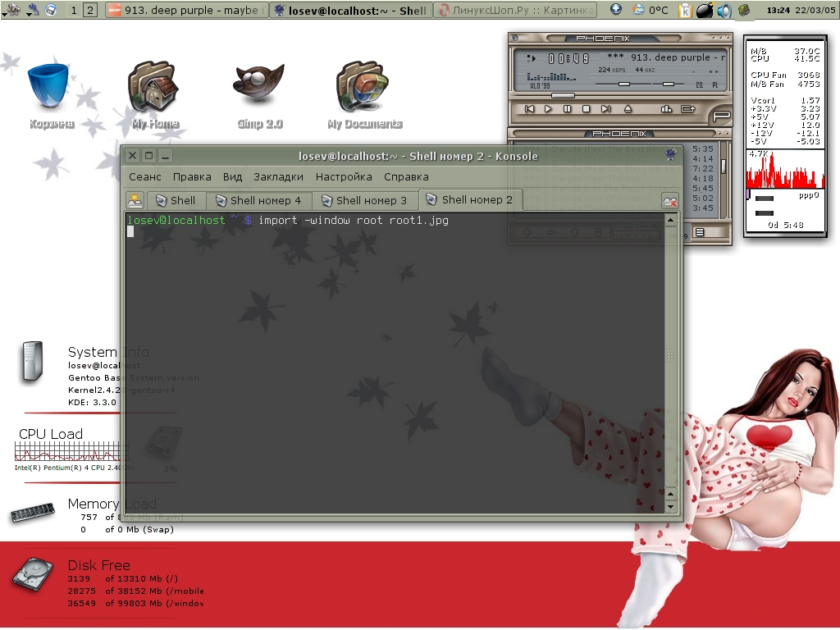Image resolution: width=840 pixels, height=630 pixels.
Task: Switch to the Shell tab
Action: click(176, 201)
